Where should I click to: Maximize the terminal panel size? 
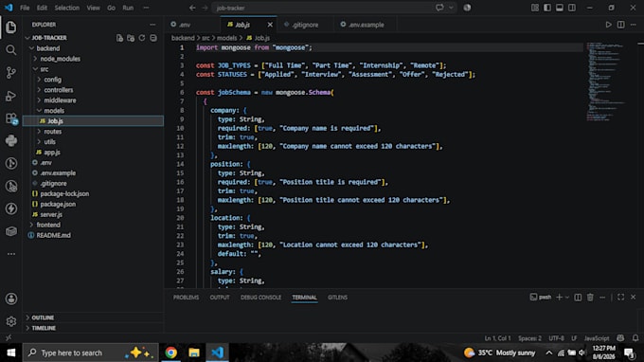pos(620,297)
